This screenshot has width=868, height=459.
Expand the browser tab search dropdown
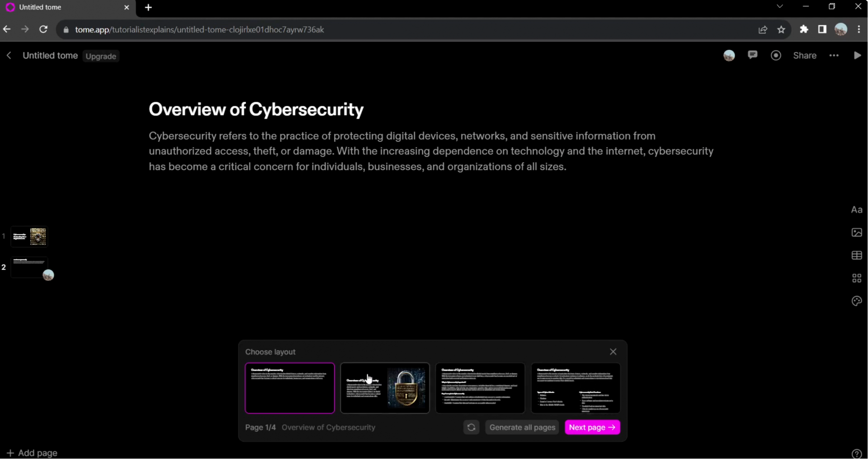tap(780, 7)
